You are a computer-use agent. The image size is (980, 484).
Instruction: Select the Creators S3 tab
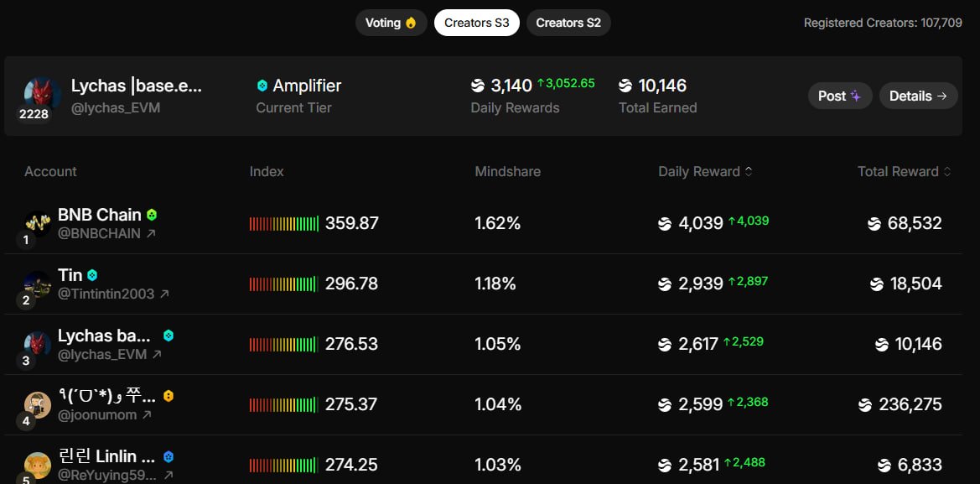coord(477,23)
